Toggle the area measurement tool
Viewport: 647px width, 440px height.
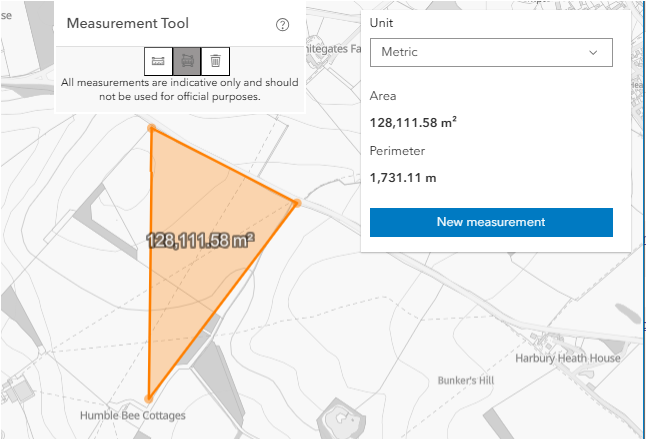(x=186, y=61)
